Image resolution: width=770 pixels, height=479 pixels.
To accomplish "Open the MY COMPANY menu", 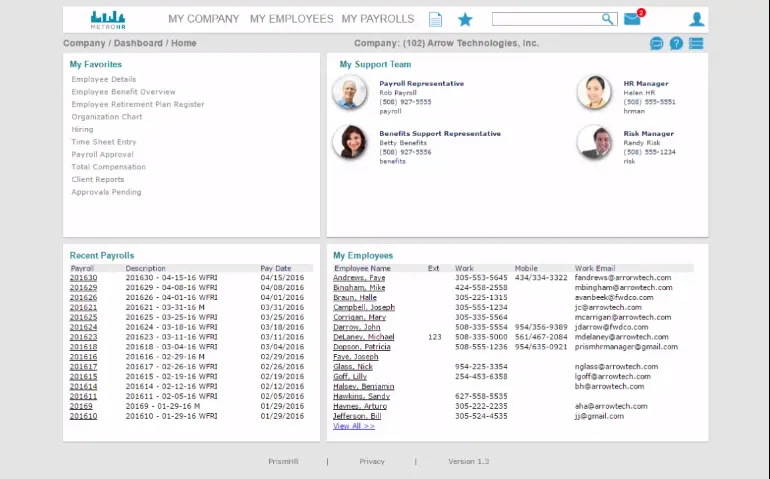I will [x=203, y=19].
